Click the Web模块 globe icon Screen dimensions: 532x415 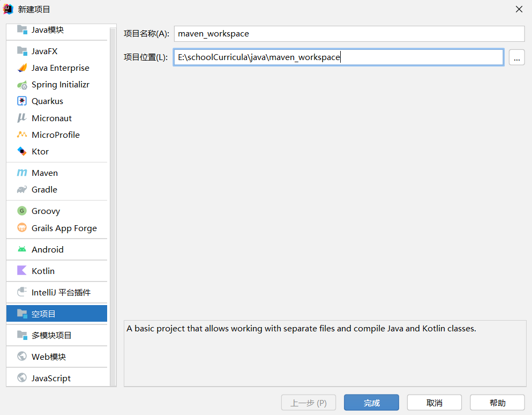[22, 356]
